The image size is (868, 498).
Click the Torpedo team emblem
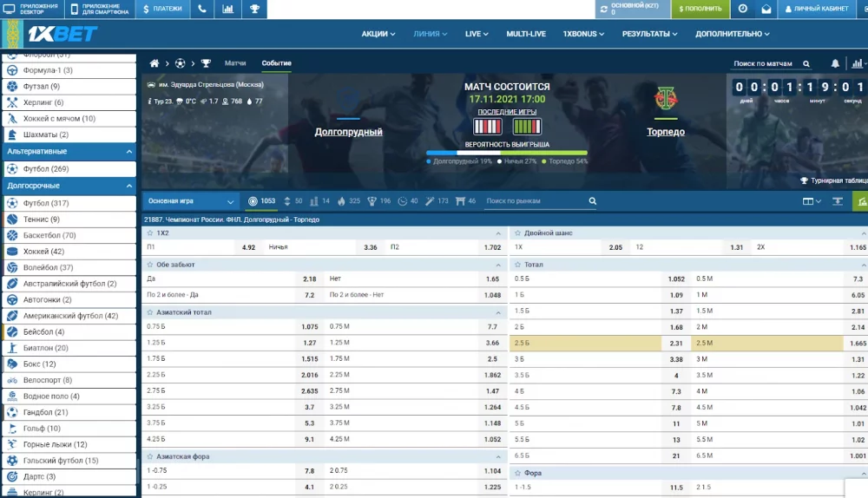click(x=666, y=99)
